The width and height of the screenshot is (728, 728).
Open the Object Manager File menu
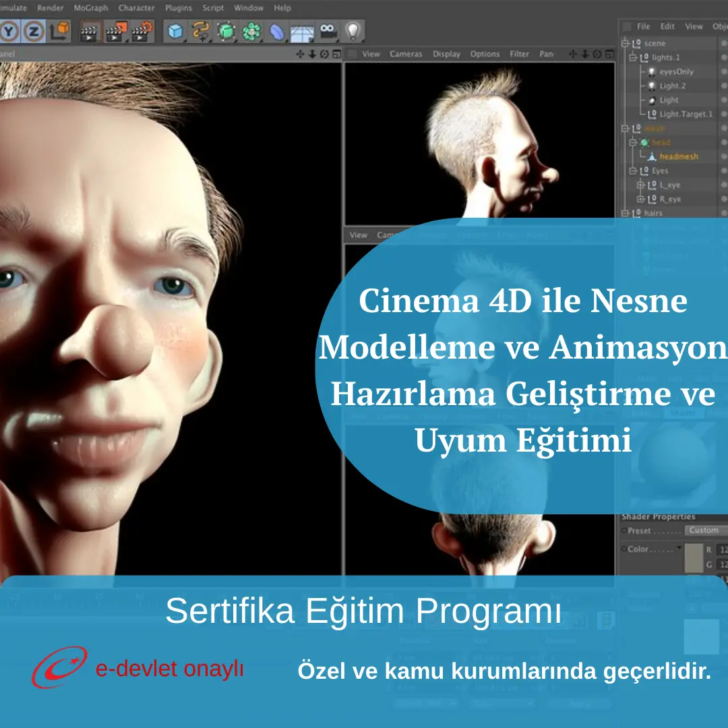point(643,26)
